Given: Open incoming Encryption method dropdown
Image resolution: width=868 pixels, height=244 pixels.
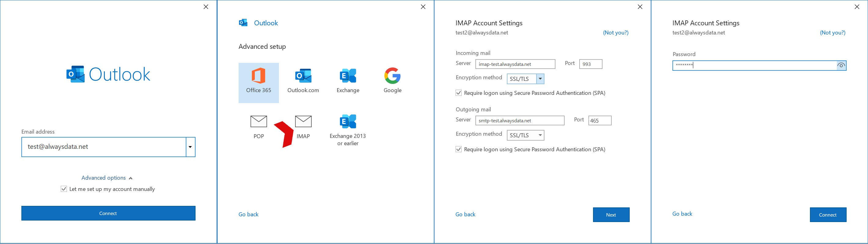Looking at the screenshot, I should [540, 79].
